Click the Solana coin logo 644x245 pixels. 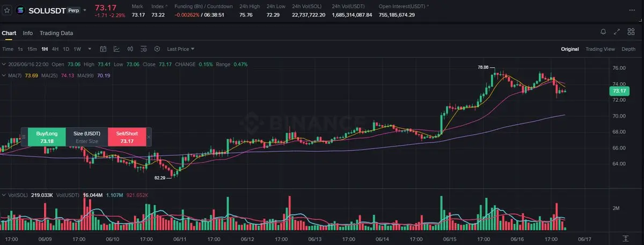(21, 10)
